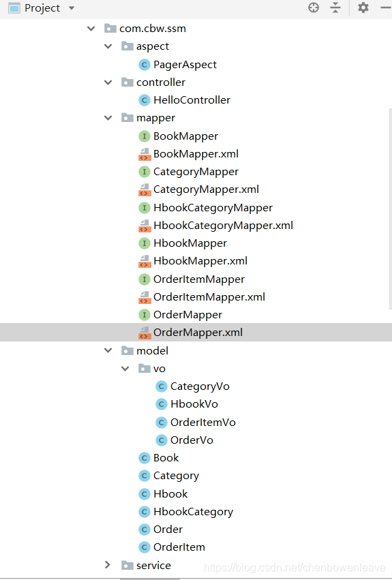Viewport: 392px width, 580px height.
Task: Select the CategoryMapper.xml file name
Action: pyautogui.click(x=206, y=189)
